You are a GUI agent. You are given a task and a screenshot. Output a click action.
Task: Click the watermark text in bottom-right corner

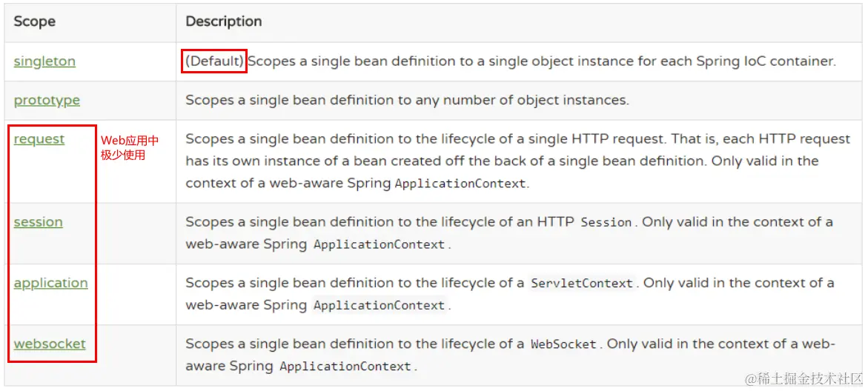coord(804,378)
